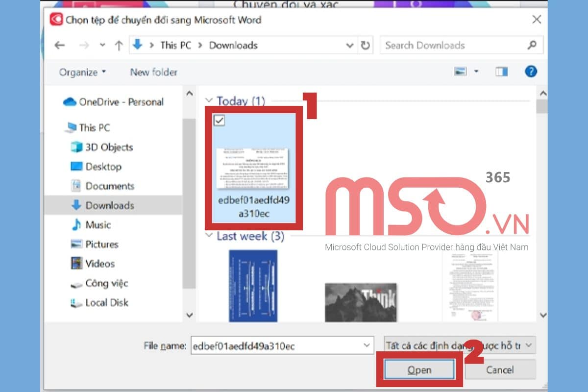
Task: Uncheck the edbef01aedfd49a310ec file checkbox
Action: pyautogui.click(x=220, y=120)
